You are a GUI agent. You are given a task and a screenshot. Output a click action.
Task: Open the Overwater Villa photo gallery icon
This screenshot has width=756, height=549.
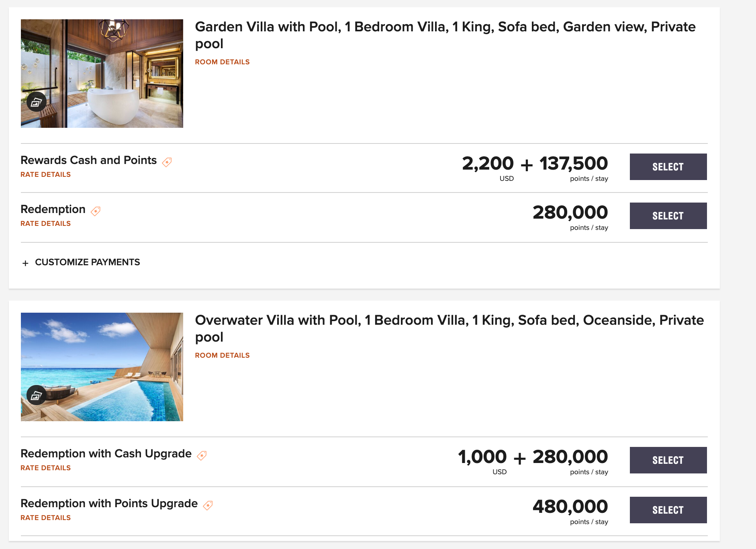click(x=36, y=395)
